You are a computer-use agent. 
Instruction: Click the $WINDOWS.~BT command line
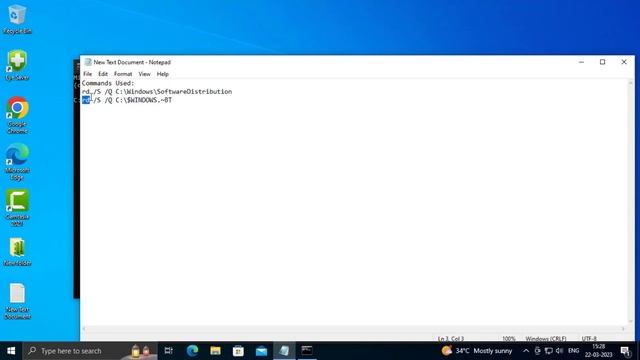click(127, 100)
